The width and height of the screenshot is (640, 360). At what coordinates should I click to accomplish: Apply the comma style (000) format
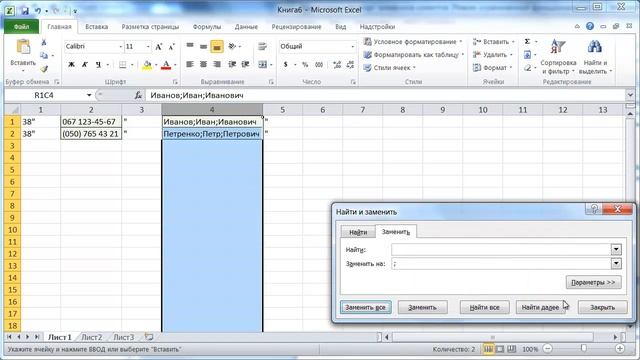tap(319, 64)
